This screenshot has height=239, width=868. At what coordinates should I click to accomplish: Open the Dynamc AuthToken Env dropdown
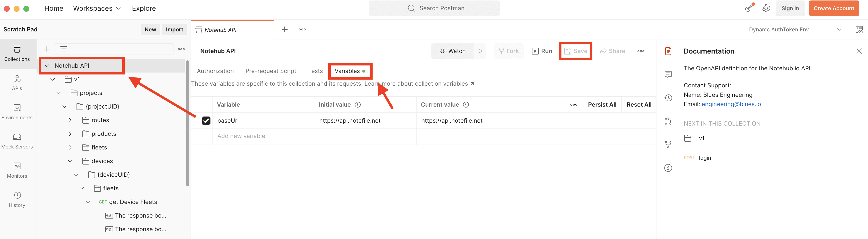pos(795,30)
